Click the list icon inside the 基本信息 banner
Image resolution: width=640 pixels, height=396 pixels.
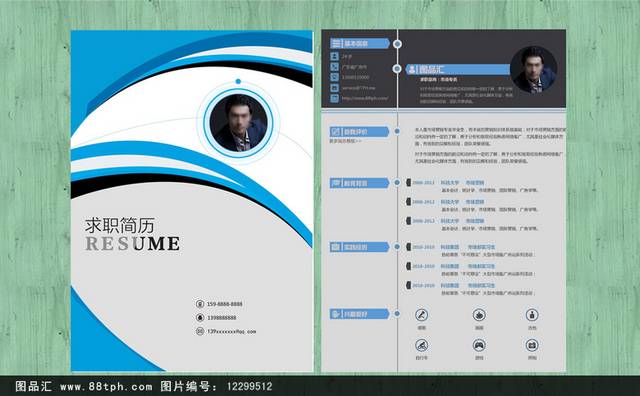(336, 43)
